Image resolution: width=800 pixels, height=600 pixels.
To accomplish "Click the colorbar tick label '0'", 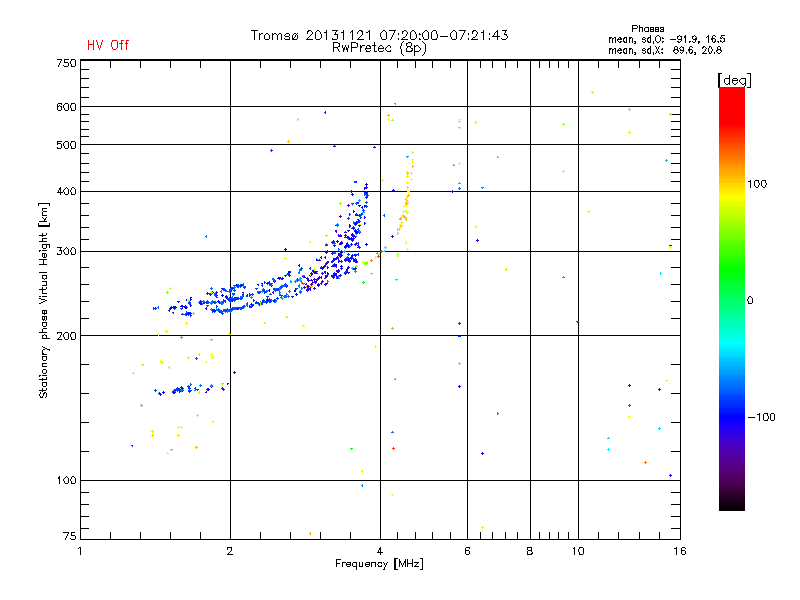I will click(750, 301).
